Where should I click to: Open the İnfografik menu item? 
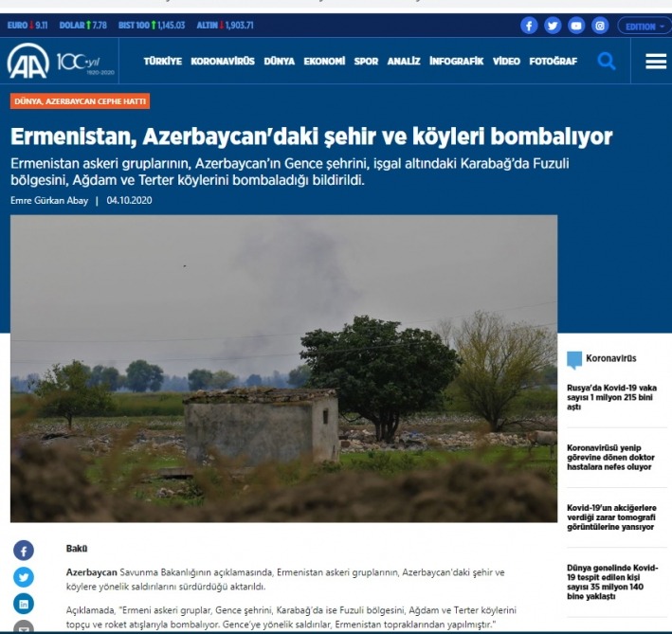coord(456,62)
